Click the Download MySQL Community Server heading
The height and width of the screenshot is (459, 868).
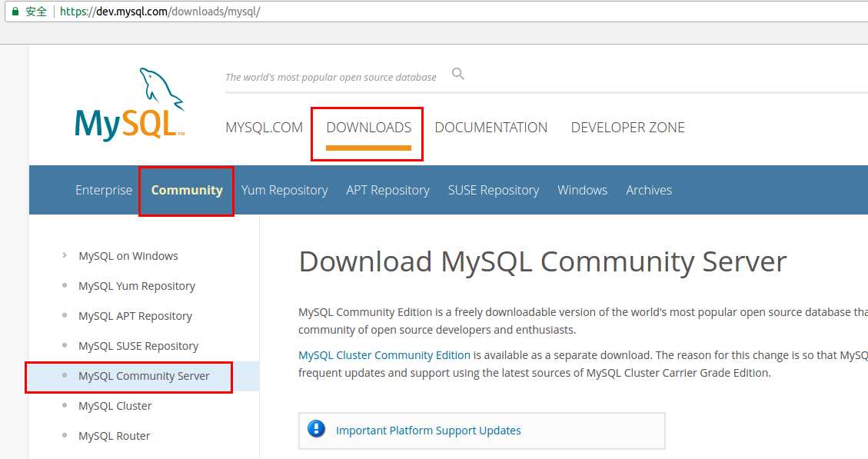coord(543,261)
